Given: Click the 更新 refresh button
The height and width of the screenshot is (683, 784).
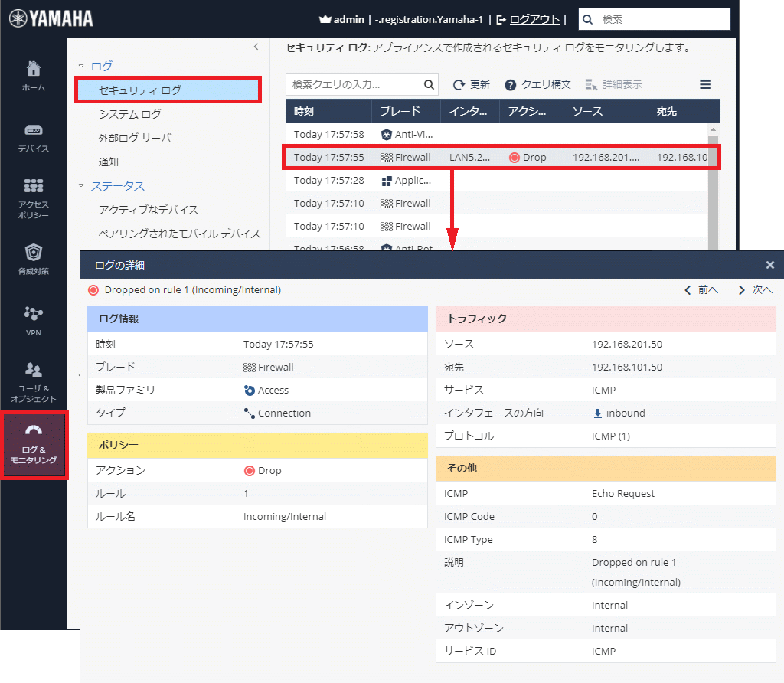Looking at the screenshot, I should (x=471, y=85).
